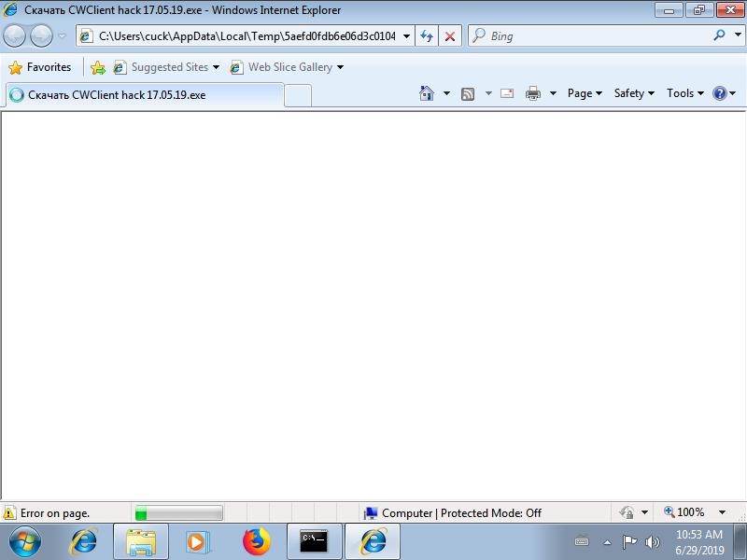Expand the address bar autocomplete dropdown
The width and height of the screenshot is (747, 560).
pos(406,36)
